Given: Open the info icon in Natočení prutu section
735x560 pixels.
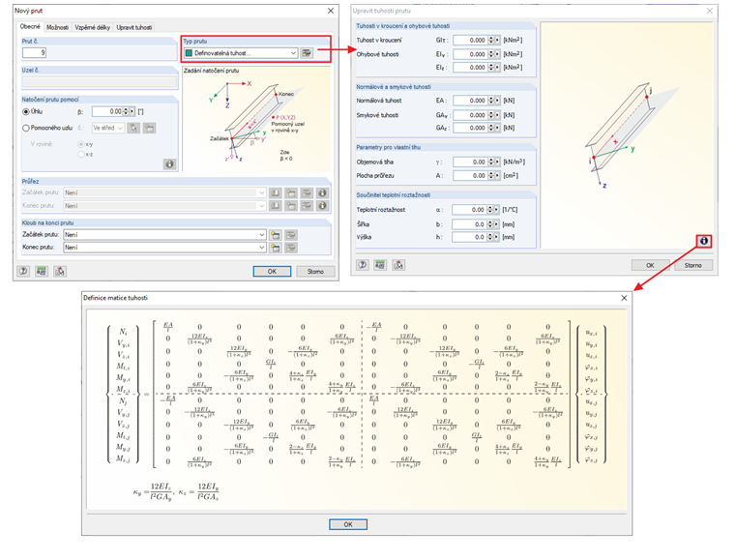Looking at the screenshot, I should pyautogui.click(x=169, y=164).
